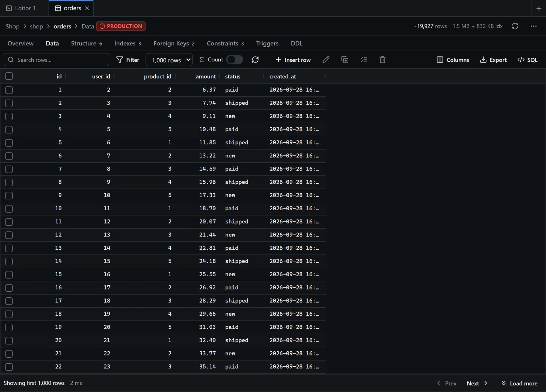Toggle the Count switch on

[x=235, y=60]
